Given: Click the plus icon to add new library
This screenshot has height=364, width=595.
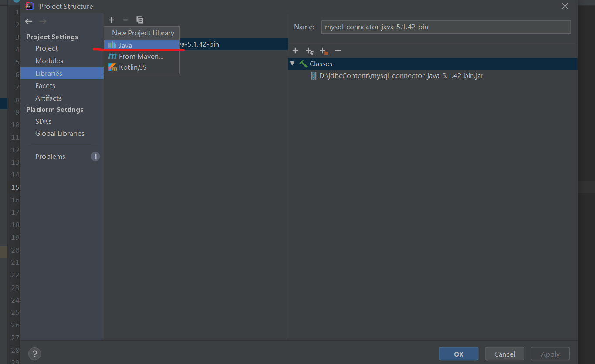Looking at the screenshot, I should 112,20.
